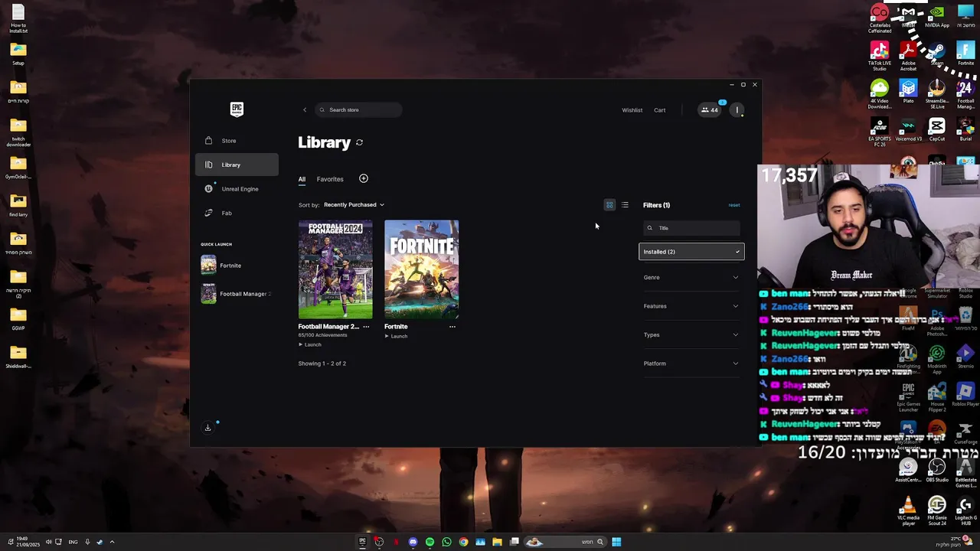
Task: Open Discord from the taskbar
Action: [x=413, y=542]
